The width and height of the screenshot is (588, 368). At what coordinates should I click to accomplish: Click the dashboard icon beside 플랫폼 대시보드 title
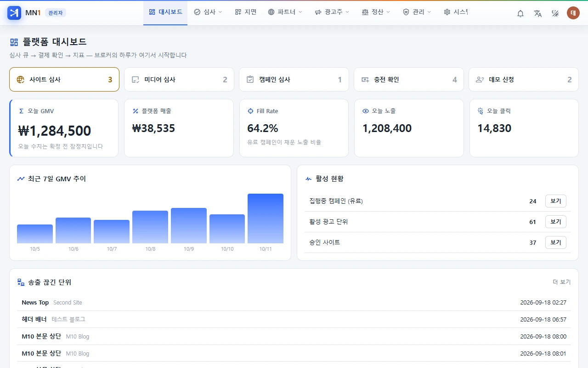(x=14, y=42)
